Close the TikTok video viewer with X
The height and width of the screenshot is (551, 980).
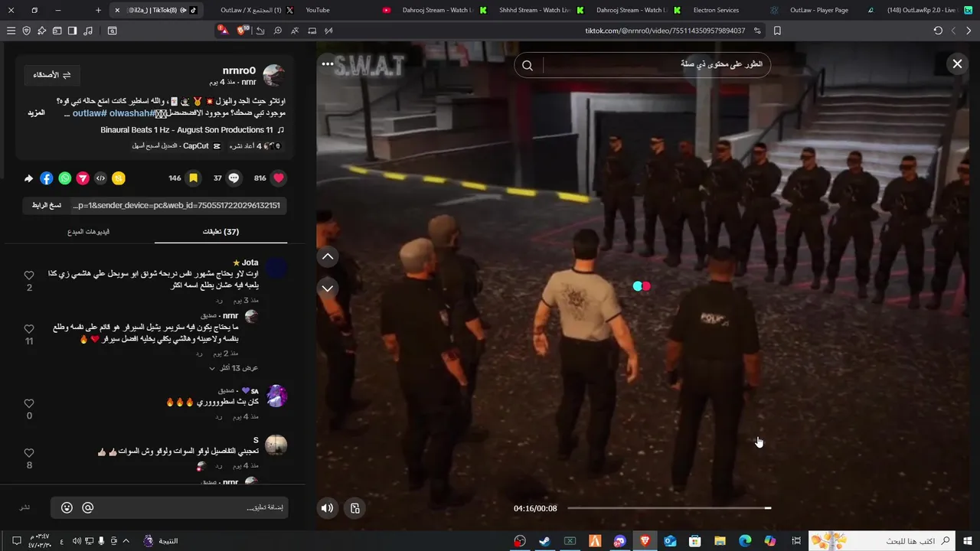coord(957,64)
